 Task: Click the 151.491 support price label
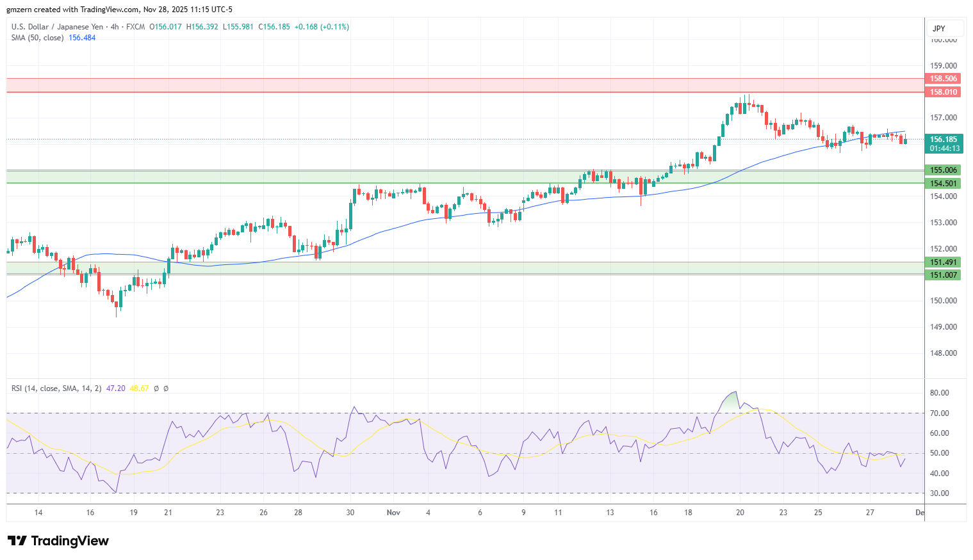pos(944,262)
